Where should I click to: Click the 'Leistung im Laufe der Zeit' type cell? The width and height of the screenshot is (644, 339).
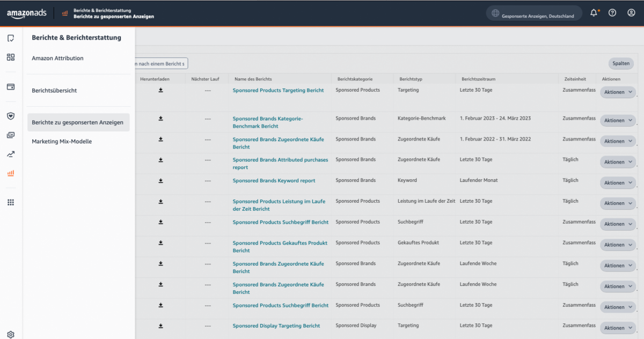point(427,201)
